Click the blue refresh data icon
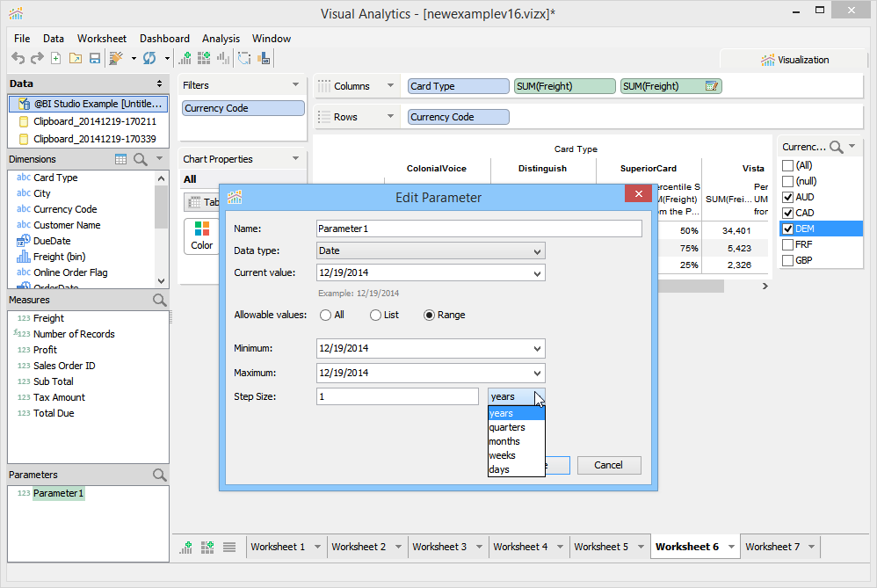This screenshot has height=588, width=877. click(x=149, y=58)
